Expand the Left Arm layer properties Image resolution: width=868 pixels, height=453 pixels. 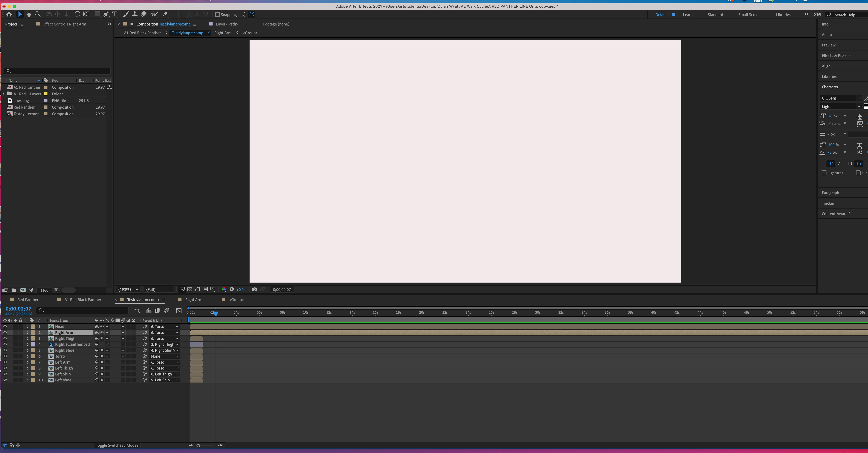pyautogui.click(x=28, y=362)
